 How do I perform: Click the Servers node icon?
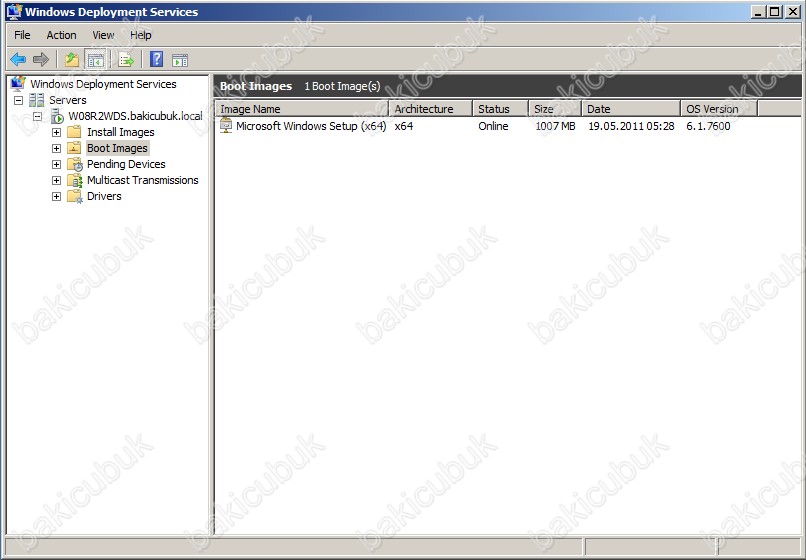36,100
